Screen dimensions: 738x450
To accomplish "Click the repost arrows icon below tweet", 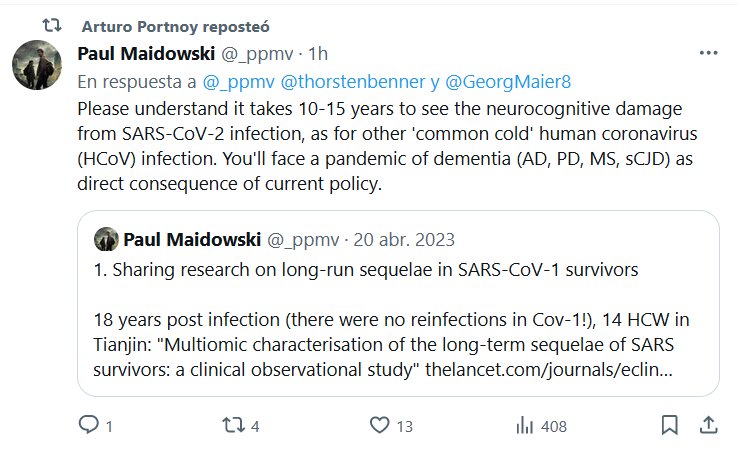I will tap(232, 426).
